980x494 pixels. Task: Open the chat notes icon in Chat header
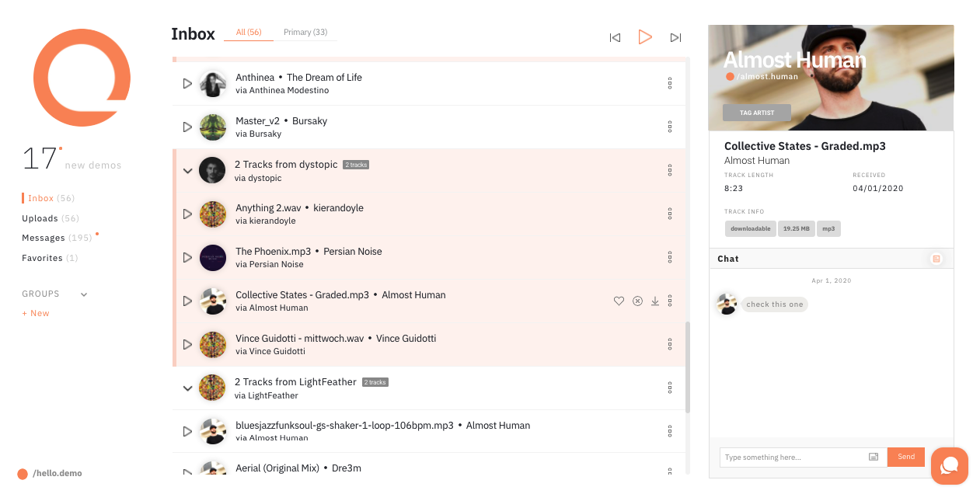(x=936, y=259)
